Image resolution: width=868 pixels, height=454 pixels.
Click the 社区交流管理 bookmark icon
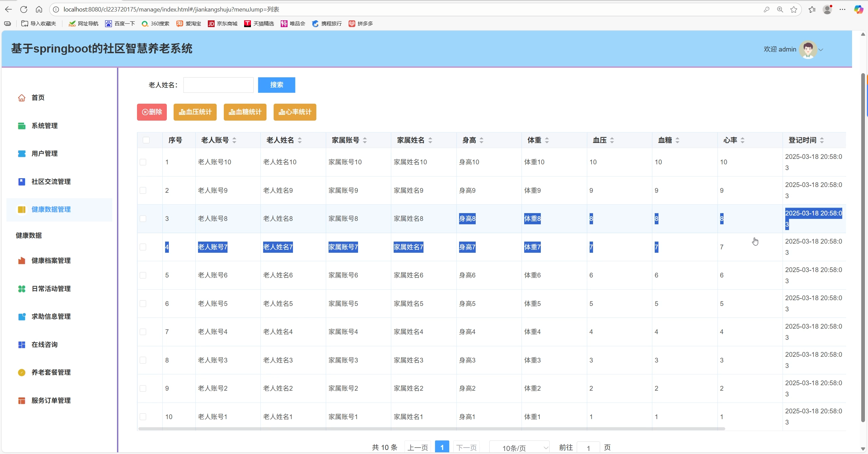(22, 182)
